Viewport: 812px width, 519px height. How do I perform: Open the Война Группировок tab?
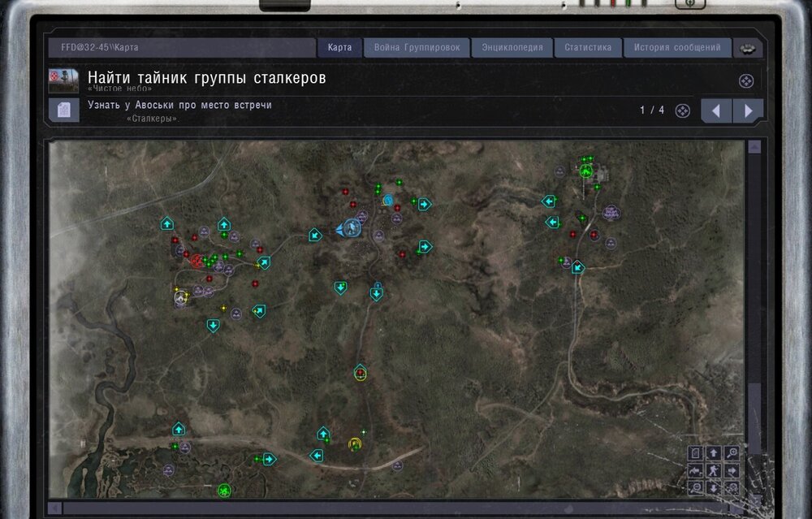coord(417,48)
